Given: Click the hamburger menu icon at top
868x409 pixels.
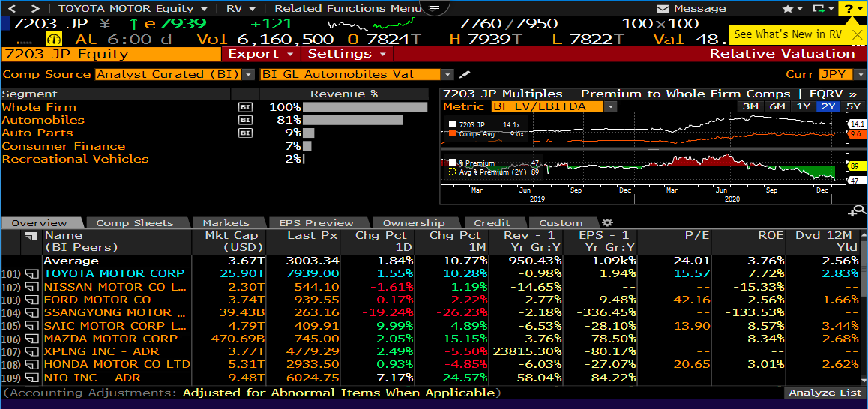Looking at the screenshot, I should (433, 7).
